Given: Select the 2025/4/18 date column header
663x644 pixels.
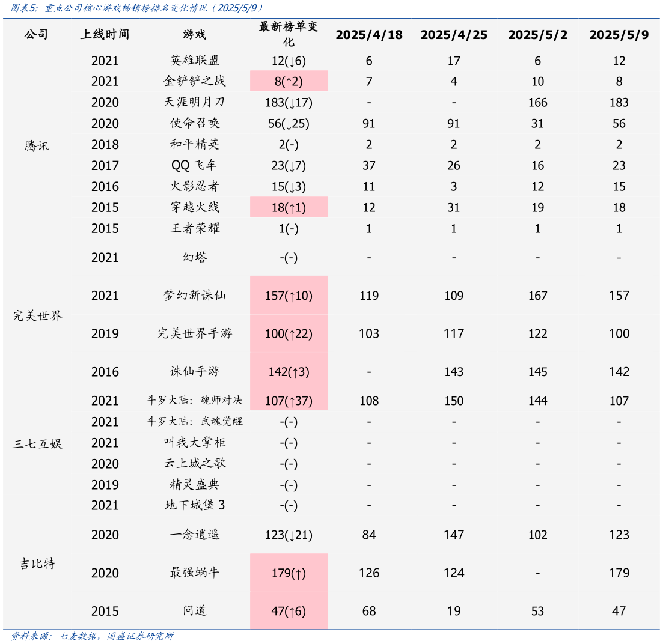Looking at the screenshot, I should [x=368, y=35].
